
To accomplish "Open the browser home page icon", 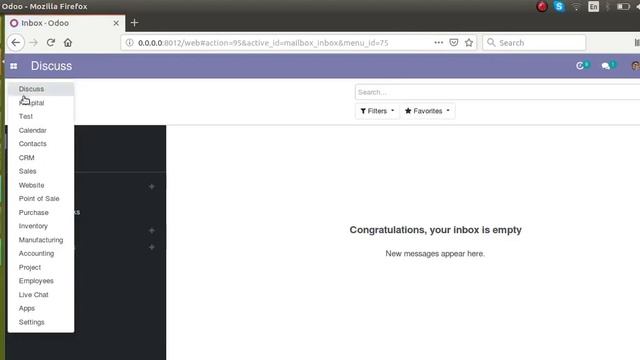I will 68,42.
